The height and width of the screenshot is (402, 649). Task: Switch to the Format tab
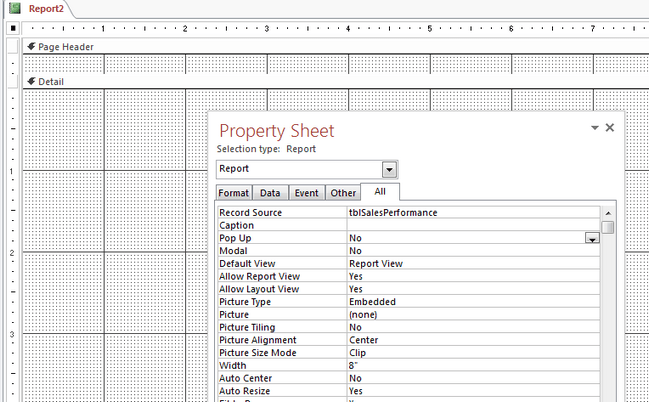click(234, 193)
